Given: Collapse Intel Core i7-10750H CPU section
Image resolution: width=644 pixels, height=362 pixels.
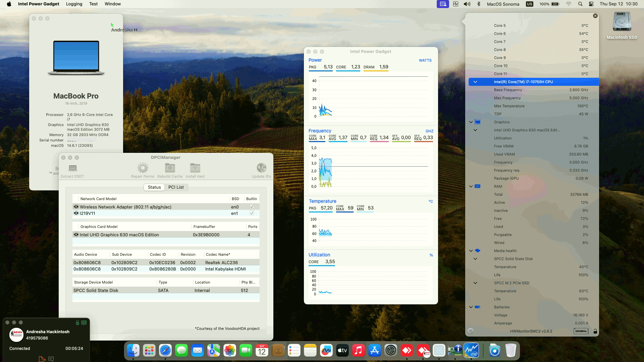Looking at the screenshot, I should coord(475,82).
